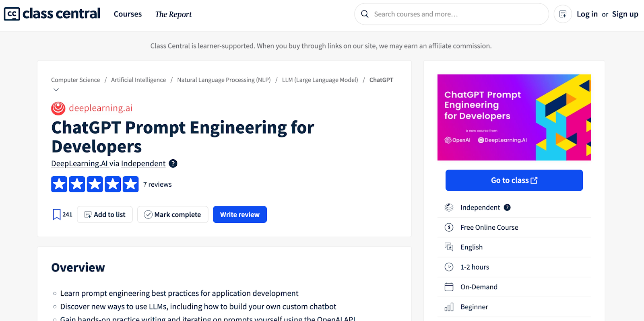
Task: Click the deeplearning.ai logo icon
Action: (x=58, y=108)
